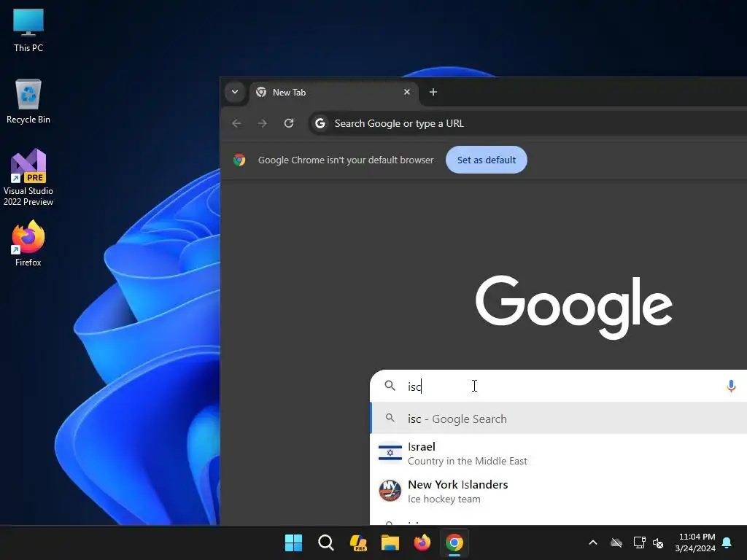Click the Chrome logo in default-browser infobar
Screen dimensions: 747x560
[x=239, y=160]
